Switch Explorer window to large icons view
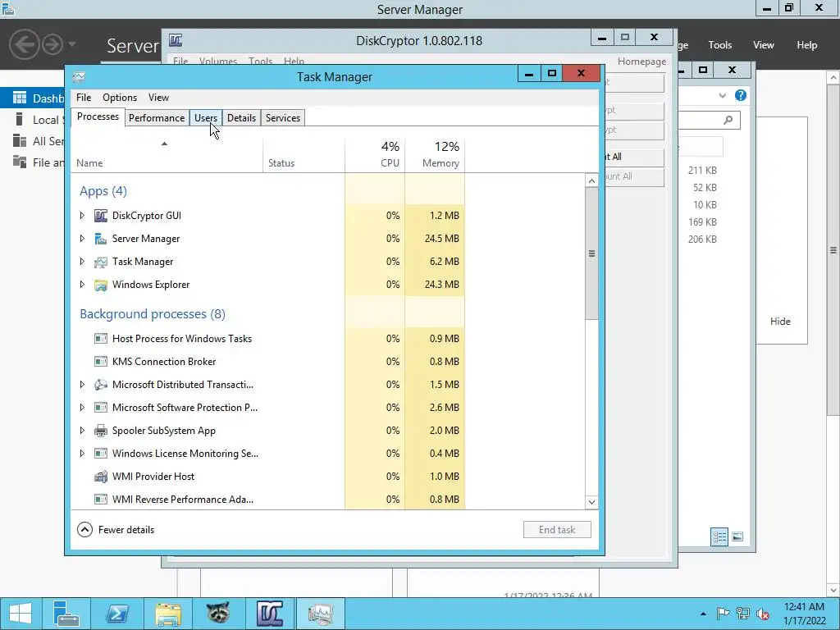The image size is (840, 630). 737,536
